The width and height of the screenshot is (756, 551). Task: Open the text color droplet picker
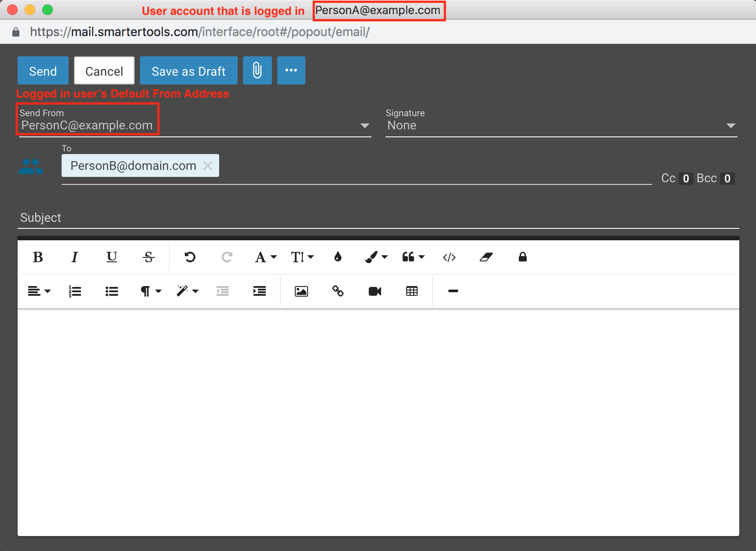point(338,257)
